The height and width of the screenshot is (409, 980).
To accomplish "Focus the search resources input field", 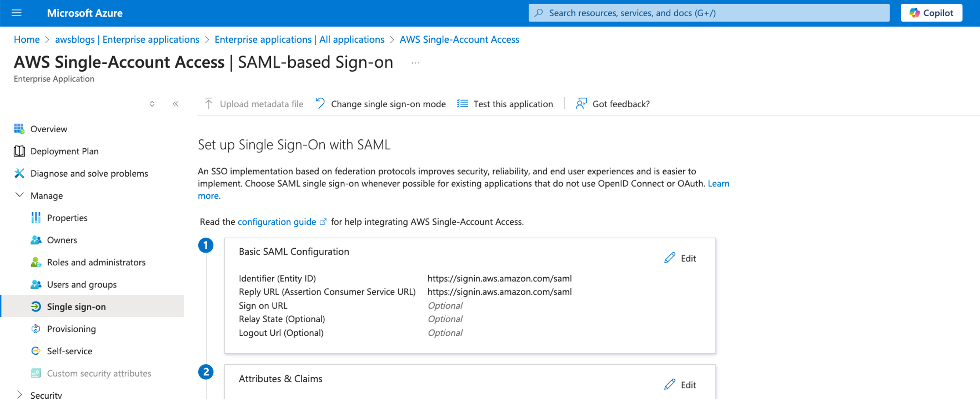I will point(709,13).
